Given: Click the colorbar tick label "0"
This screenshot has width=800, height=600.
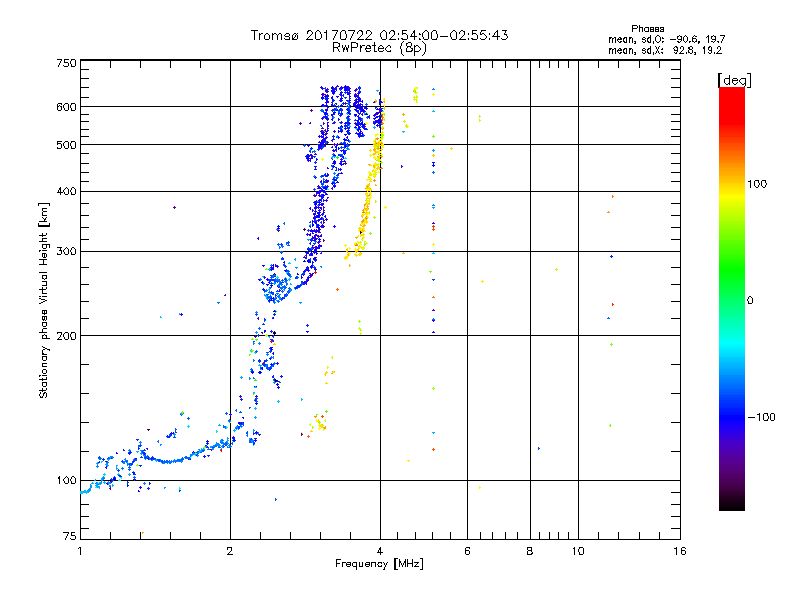Looking at the screenshot, I should point(750,300).
